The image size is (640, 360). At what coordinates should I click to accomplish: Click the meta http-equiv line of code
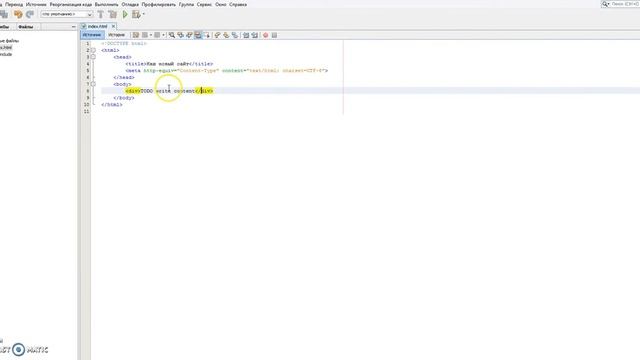(227, 71)
